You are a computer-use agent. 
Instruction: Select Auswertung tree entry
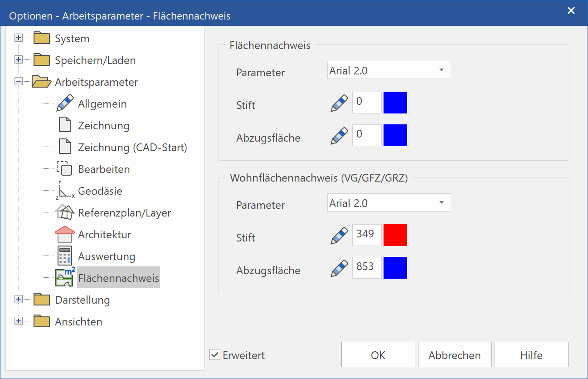pyautogui.click(x=107, y=256)
